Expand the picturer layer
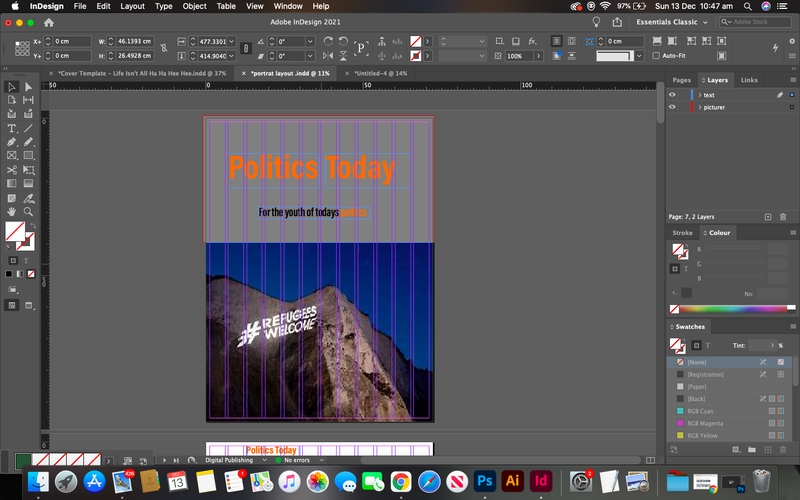This screenshot has height=500, width=800. (x=699, y=107)
